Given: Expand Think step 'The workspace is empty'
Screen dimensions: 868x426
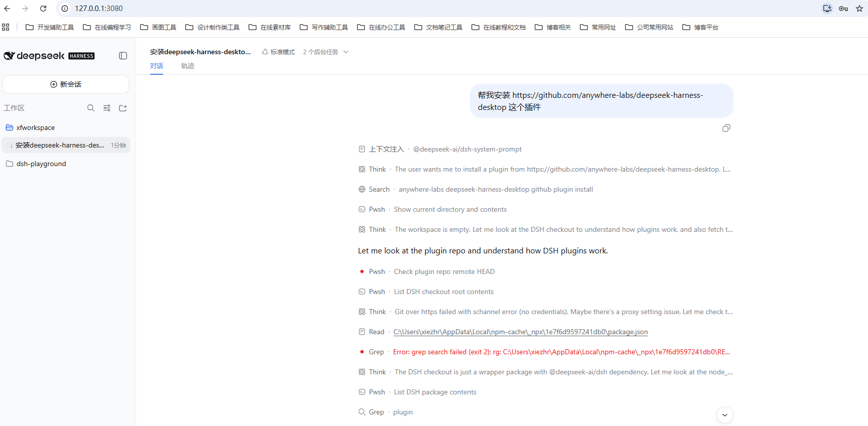Looking at the screenshot, I should pyautogui.click(x=545, y=229).
